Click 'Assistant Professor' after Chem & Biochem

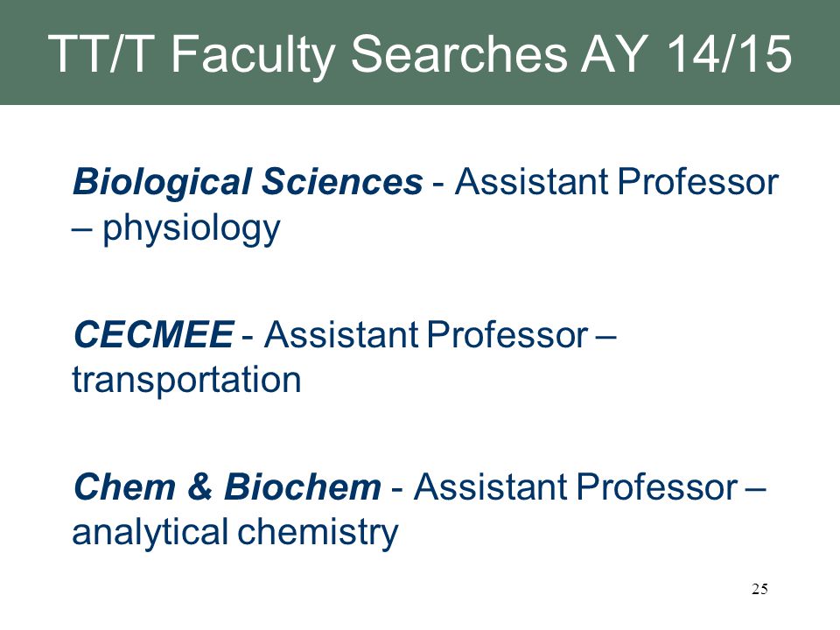[576, 487]
